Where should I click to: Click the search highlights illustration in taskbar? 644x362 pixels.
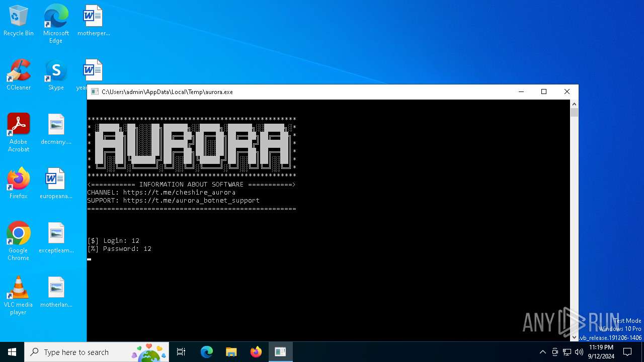pyautogui.click(x=149, y=352)
